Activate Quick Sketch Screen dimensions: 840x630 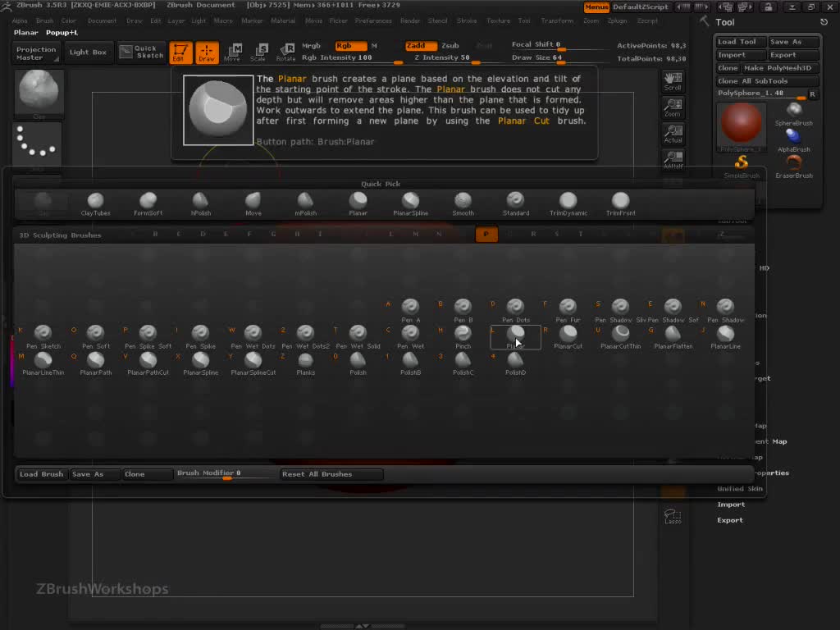(x=142, y=52)
